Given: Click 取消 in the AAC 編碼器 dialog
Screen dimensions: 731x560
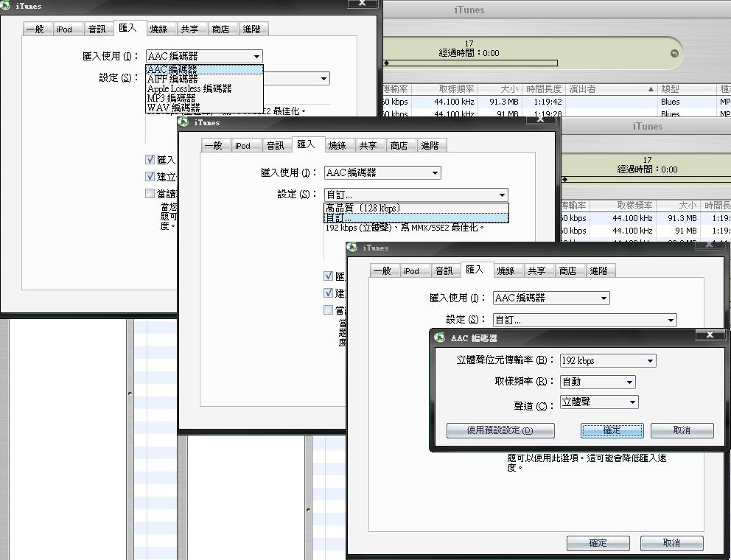Looking at the screenshot, I should (x=682, y=430).
